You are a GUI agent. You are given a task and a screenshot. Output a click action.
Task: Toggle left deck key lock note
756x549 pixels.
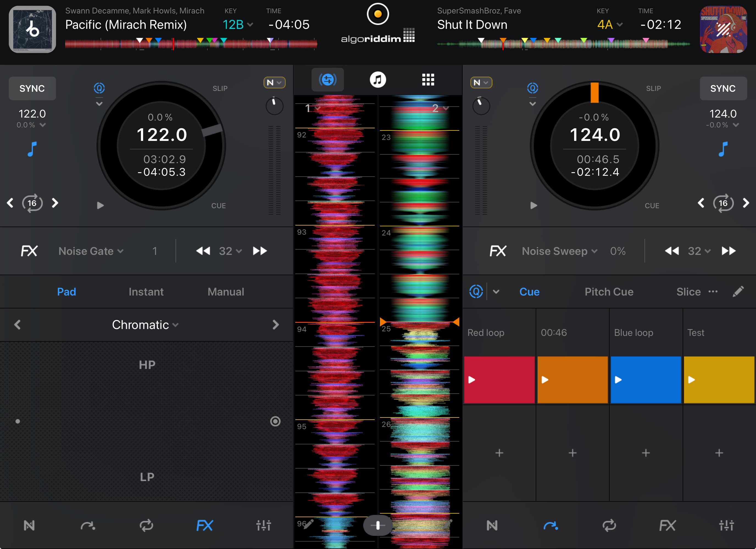(x=32, y=149)
